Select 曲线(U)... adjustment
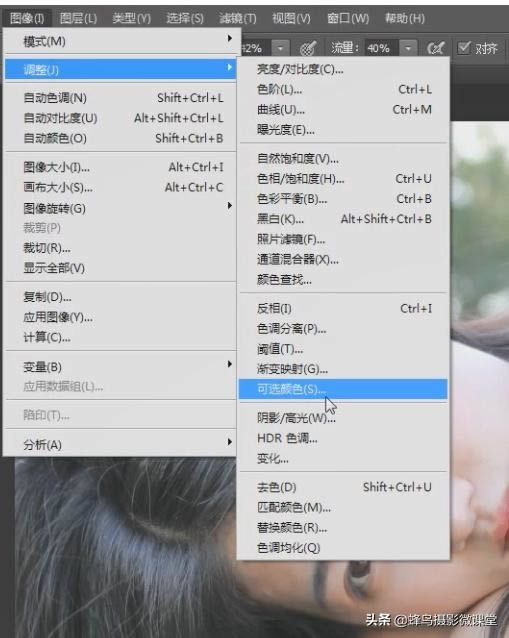Viewport: 509px width, 638px height. click(x=343, y=109)
